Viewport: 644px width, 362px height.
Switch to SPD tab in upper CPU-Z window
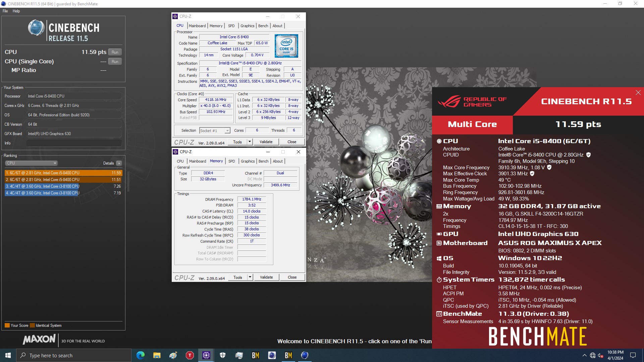[x=231, y=26]
